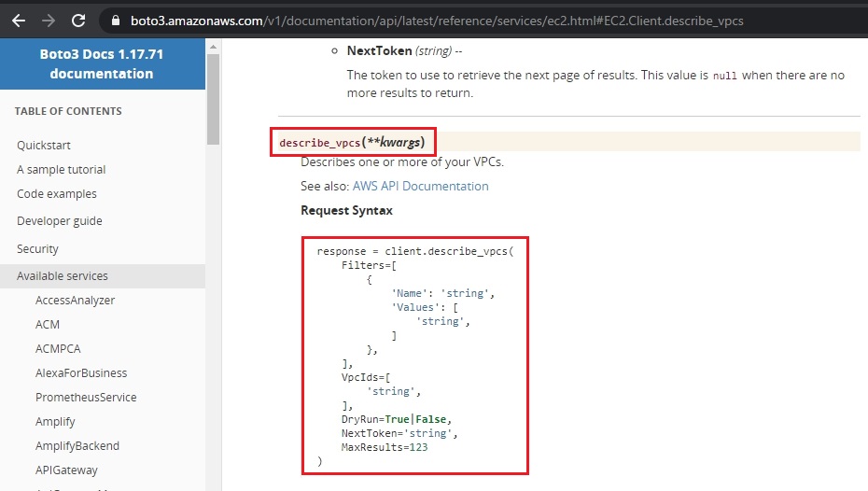Image resolution: width=868 pixels, height=491 pixels.
Task: Click the TABLE OF CONTENTS heading
Action: tap(68, 111)
